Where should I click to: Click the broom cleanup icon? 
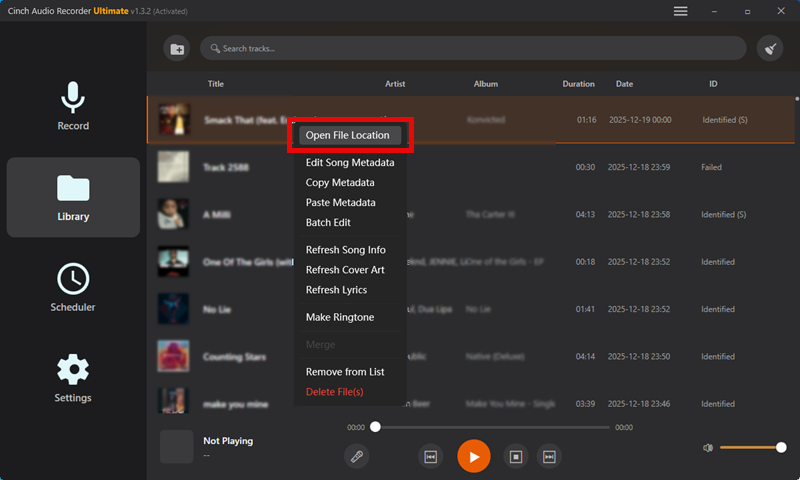[769, 48]
